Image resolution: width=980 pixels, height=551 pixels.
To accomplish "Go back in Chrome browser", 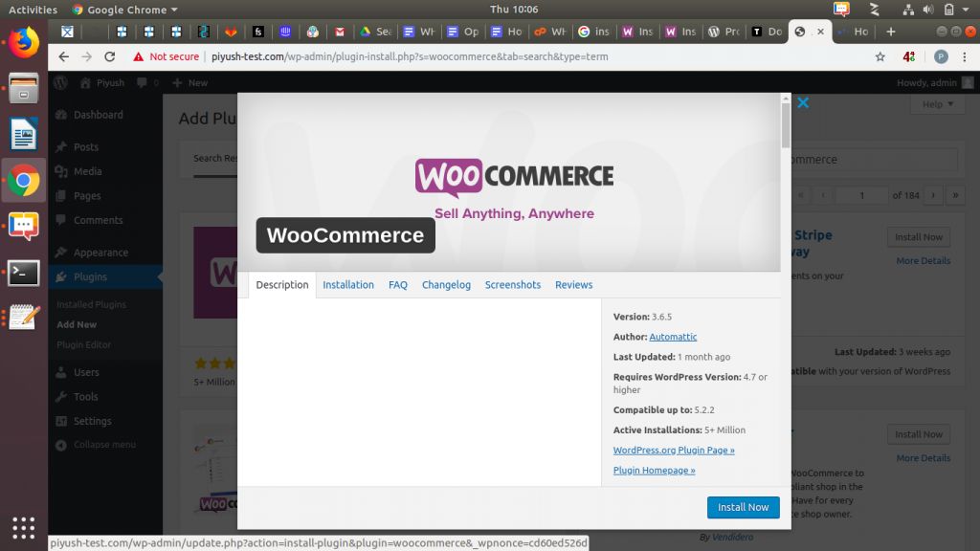I will point(64,56).
